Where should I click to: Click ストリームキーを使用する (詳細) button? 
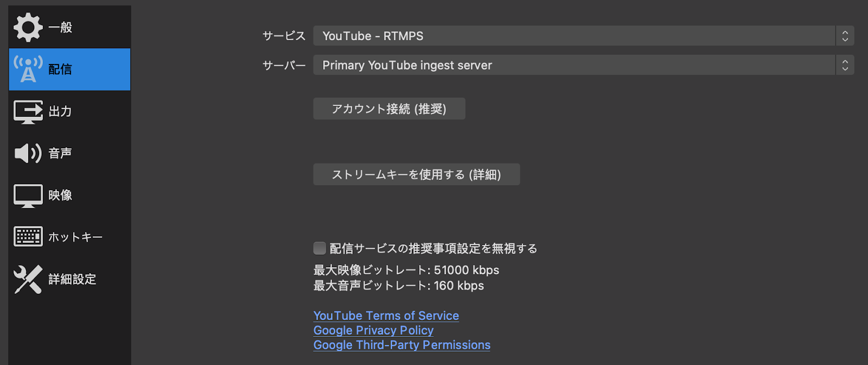416,174
